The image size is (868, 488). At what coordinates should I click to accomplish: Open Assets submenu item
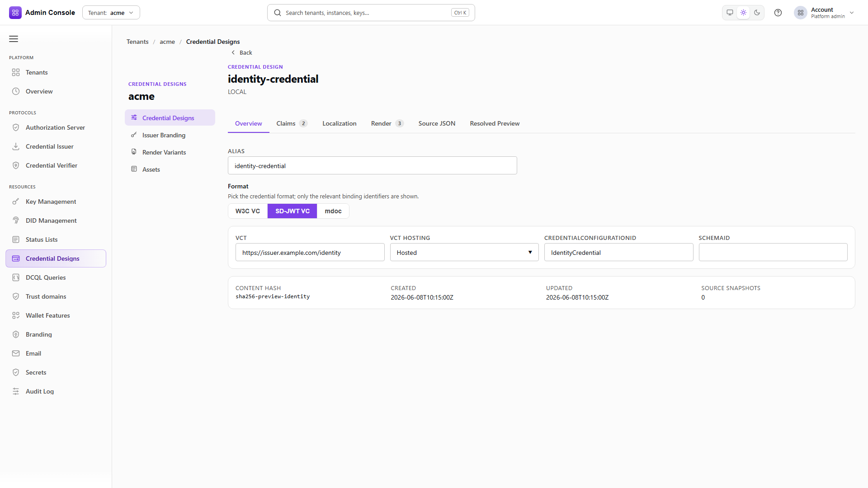coord(170,169)
